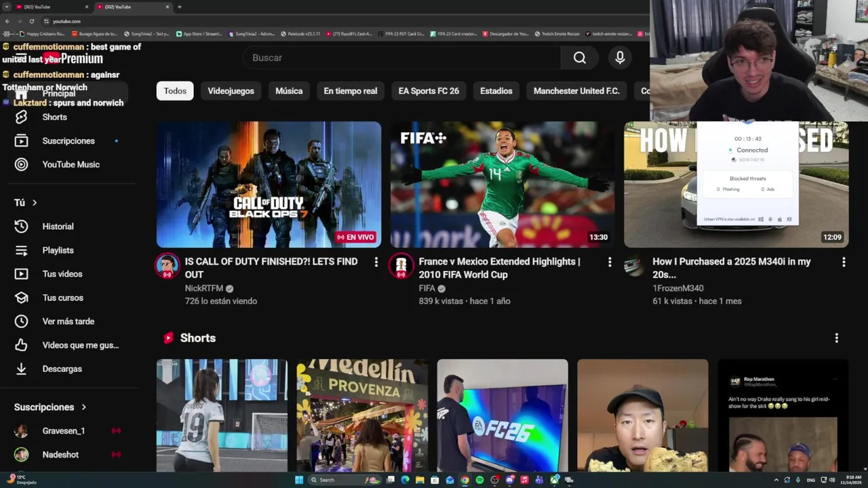Click the ENG language indicator in the tray
The width and height of the screenshot is (868, 488).
[811, 480]
